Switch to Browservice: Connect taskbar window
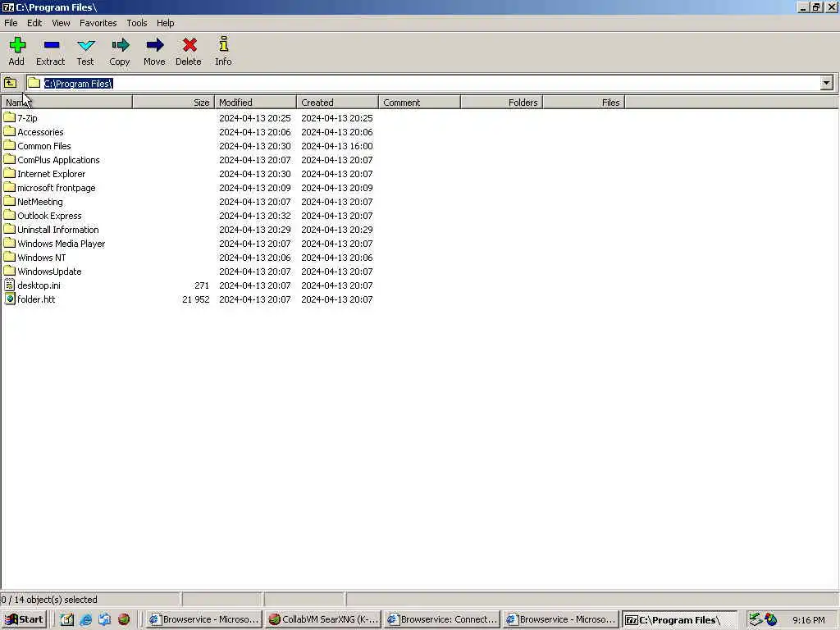Image resolution: width=840 pixels, height=630 pixels. (x=442, y=620)
